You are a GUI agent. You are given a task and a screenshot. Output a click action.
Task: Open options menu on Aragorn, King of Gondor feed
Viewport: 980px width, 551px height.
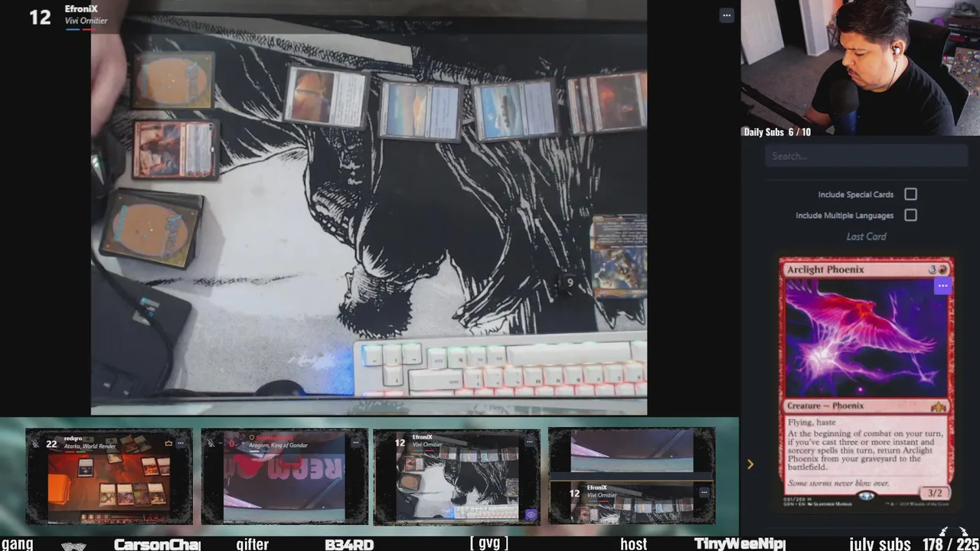[x=355, y=442]
